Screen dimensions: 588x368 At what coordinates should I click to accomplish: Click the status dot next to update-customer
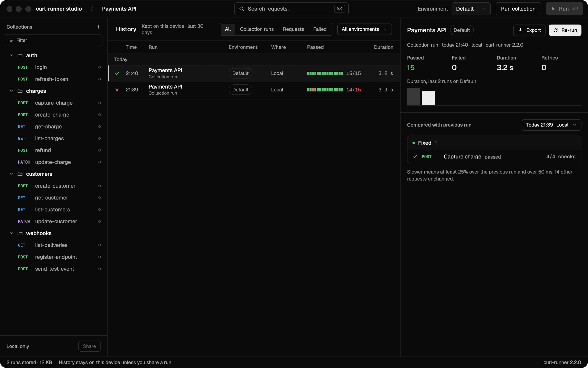pyautogui.click(x=99, y=221)
